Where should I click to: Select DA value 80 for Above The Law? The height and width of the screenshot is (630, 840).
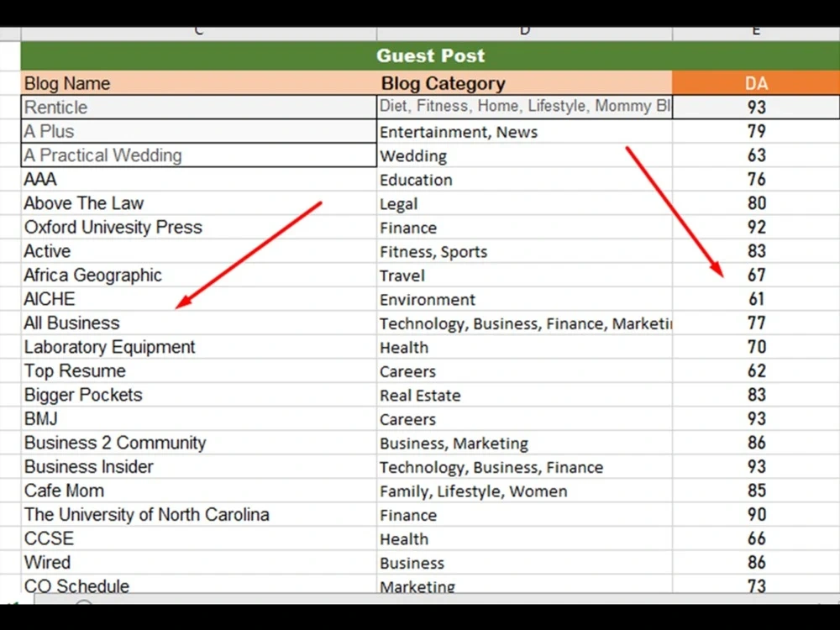756,203
